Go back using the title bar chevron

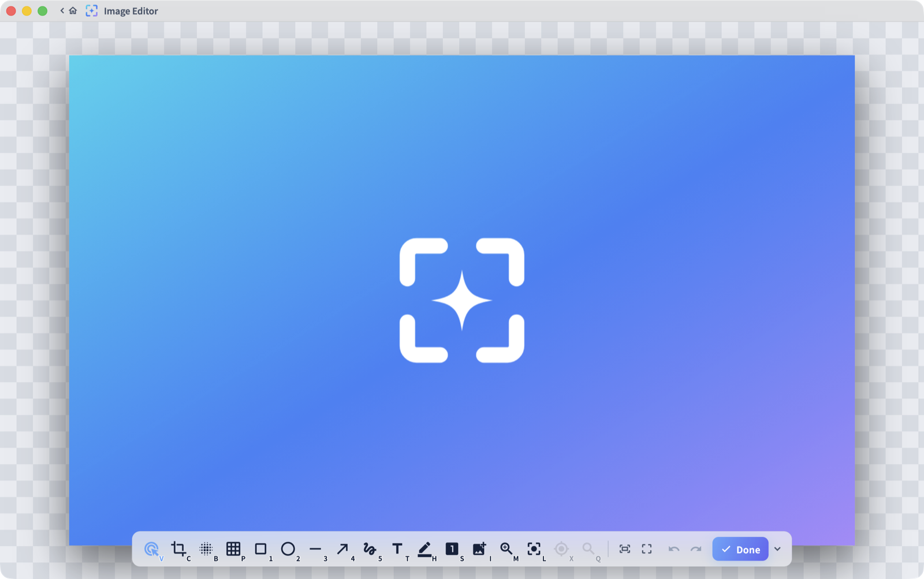tap(62, 10)
